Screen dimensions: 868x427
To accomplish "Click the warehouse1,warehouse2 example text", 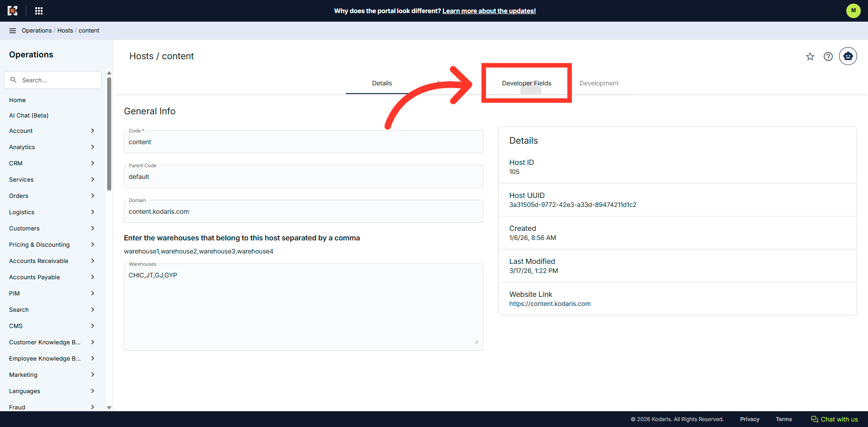I will (x=198, y=251).
